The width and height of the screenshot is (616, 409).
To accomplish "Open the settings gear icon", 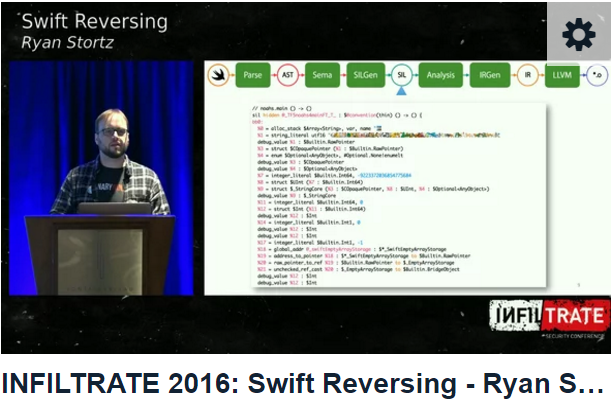I will [579, 32].
